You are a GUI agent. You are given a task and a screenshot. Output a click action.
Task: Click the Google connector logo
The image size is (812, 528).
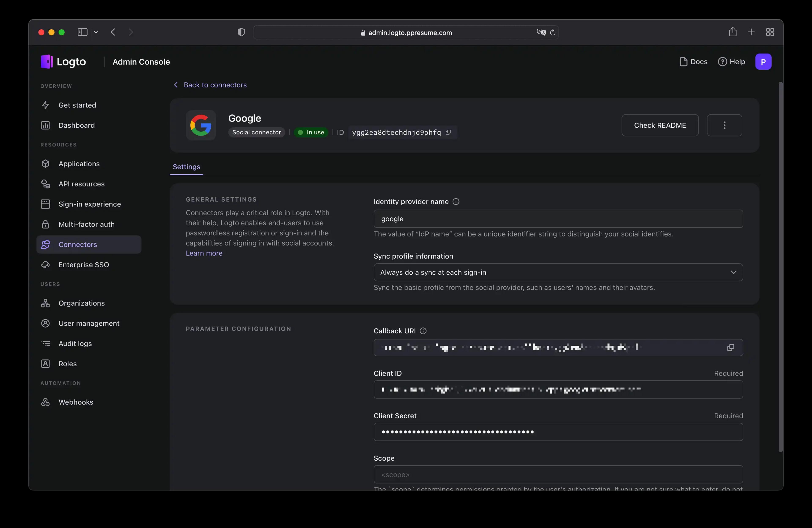pyautogui.click(x=201, y=125)
